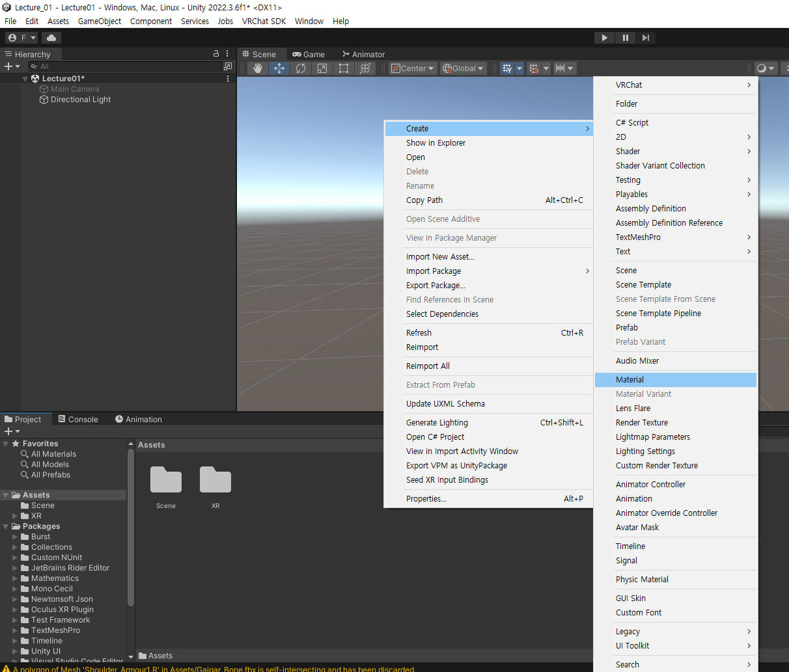Choose Material in Create submenu
Viewport: 789px width, 672px height.
[x=676, y=380]
